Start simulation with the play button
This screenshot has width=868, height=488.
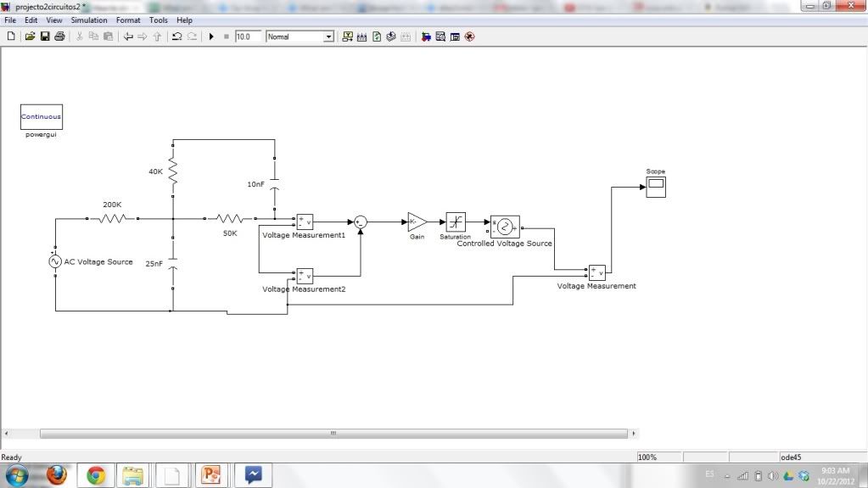[212, 36]
